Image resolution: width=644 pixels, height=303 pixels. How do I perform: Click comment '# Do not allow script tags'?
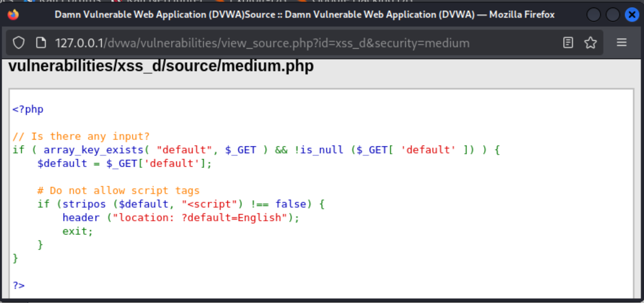pos(118,190)
